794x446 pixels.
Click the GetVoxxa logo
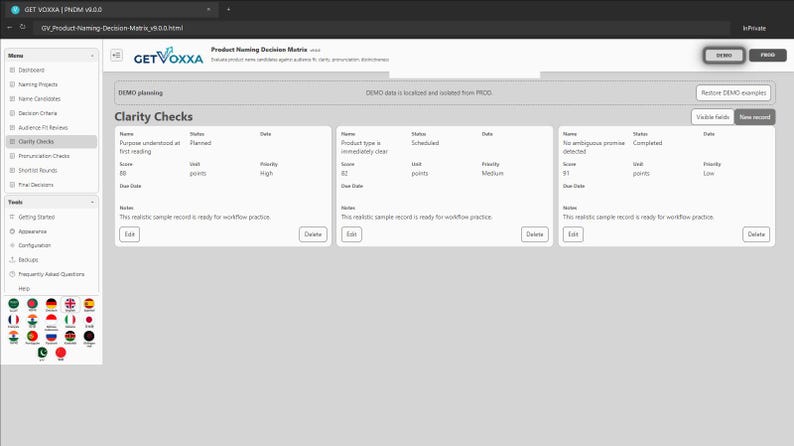coord(168,56)
